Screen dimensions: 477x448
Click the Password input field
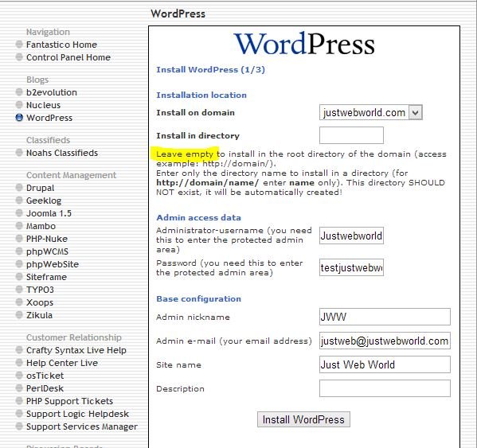351,267
